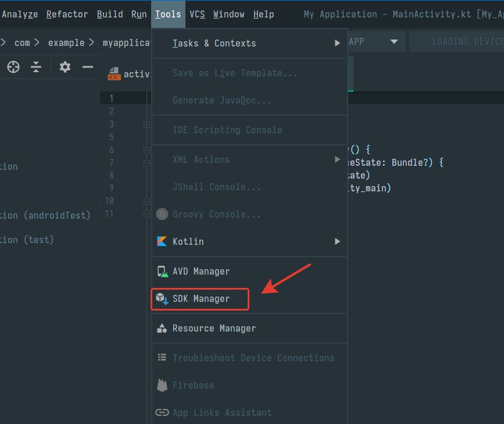Click the Bundle?) text in the code
504x424 pixels.
click(412, 162)
